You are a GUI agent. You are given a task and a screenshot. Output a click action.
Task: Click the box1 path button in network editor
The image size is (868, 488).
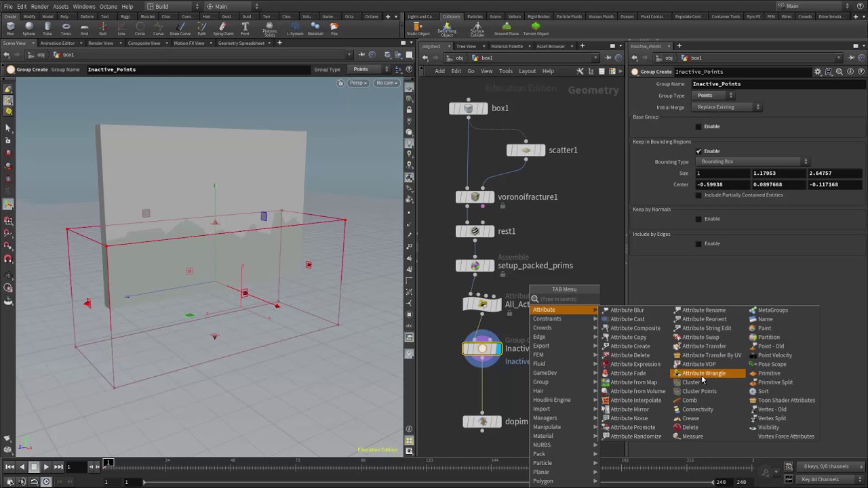(x=482, y=58)
